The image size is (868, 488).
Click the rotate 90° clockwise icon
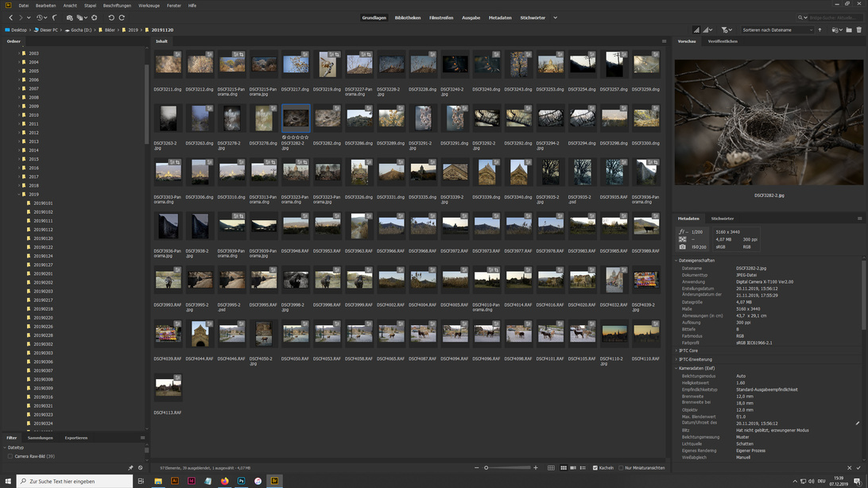point(122,17)
